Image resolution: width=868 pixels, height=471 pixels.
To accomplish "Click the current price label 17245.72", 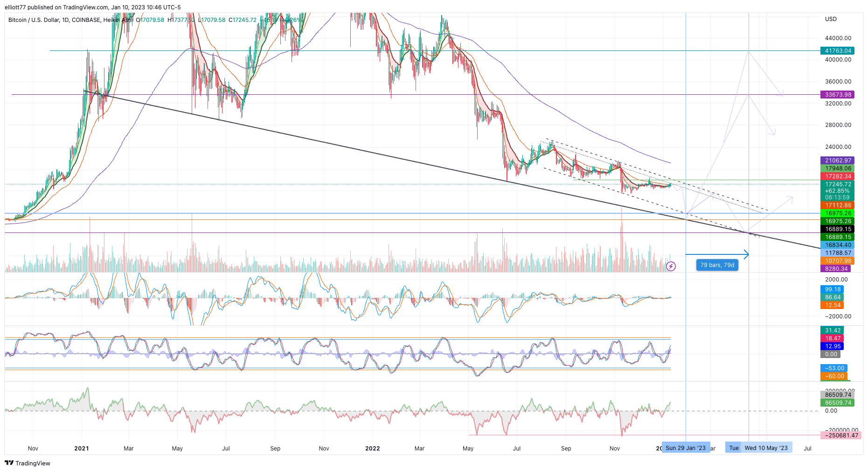I will (838, 184).
